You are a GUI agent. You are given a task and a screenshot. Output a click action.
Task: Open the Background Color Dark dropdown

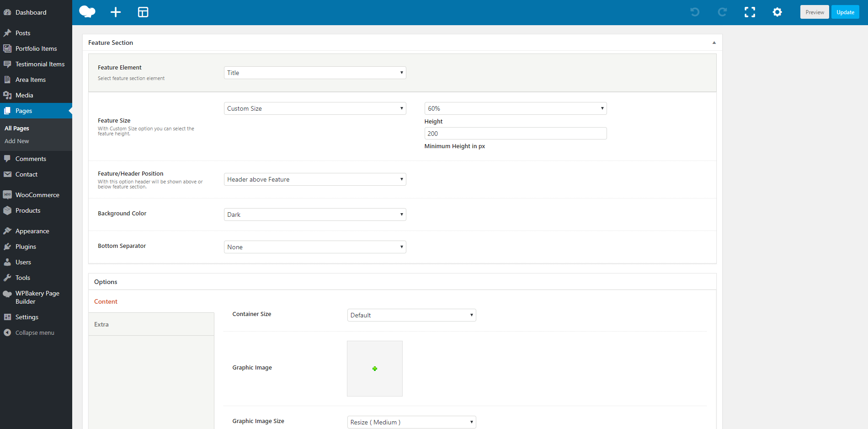point(315,214)
